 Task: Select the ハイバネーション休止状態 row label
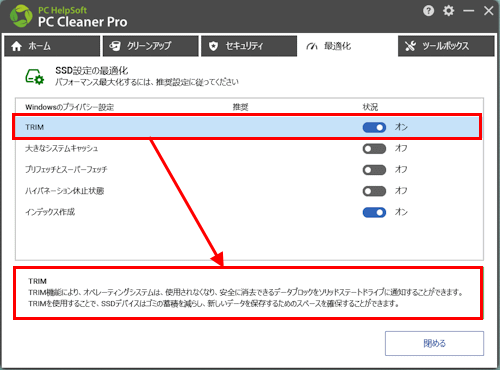pos(65,191)
